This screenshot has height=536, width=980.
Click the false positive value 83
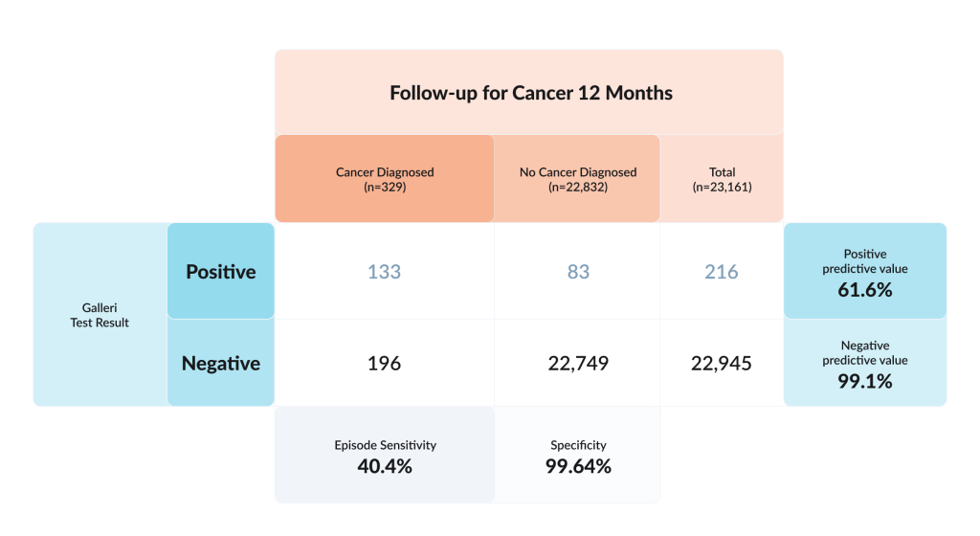(x=577, y=272)
